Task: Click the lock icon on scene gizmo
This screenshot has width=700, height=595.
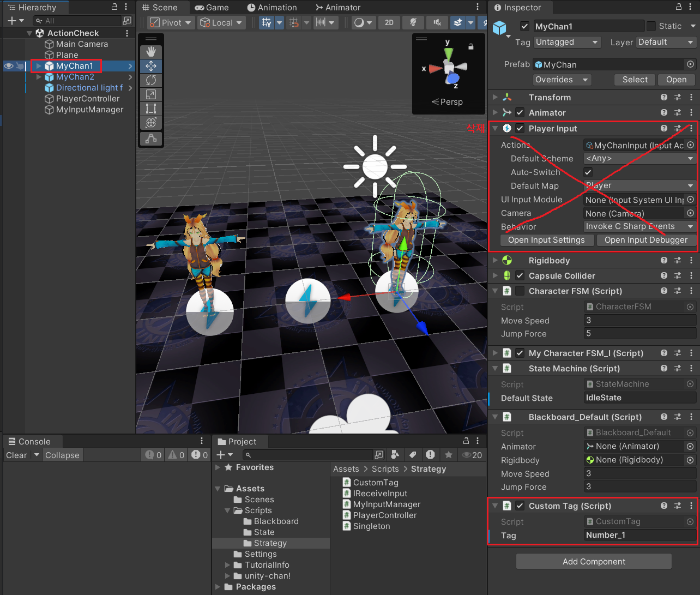Action: coord(471,47)
